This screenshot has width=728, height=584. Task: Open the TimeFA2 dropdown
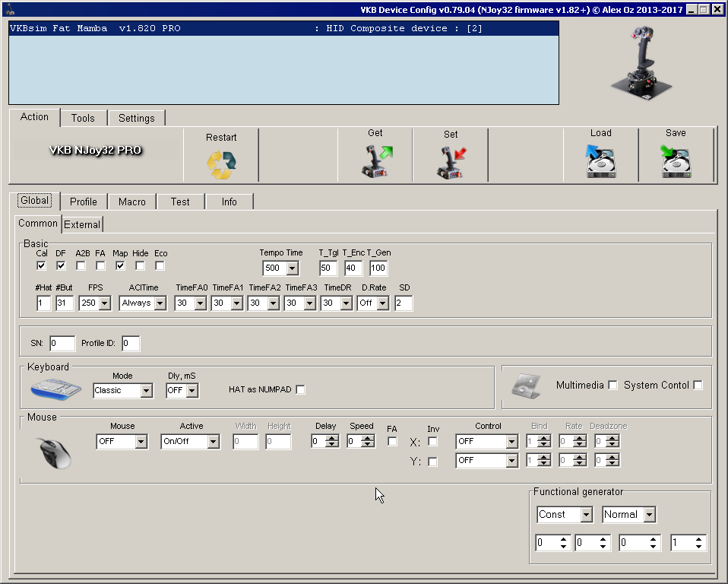pyautogui.click(x=273, y=303)
